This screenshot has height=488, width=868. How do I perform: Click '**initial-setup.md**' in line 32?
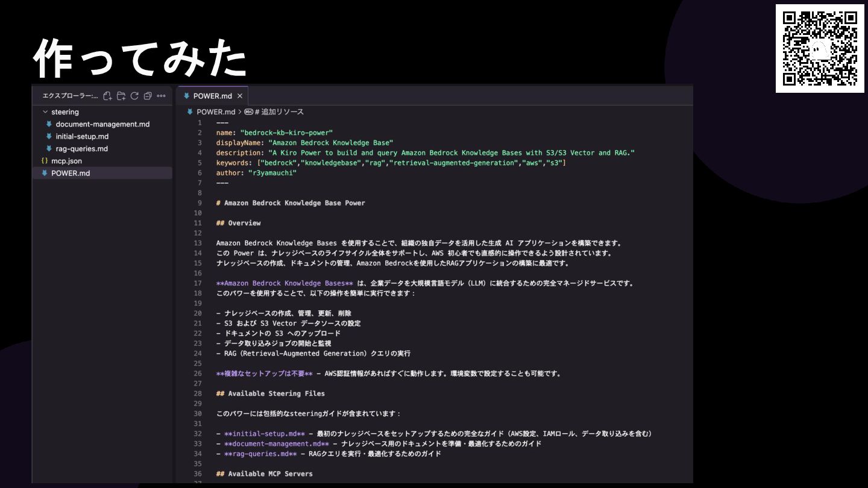(265, 434)
